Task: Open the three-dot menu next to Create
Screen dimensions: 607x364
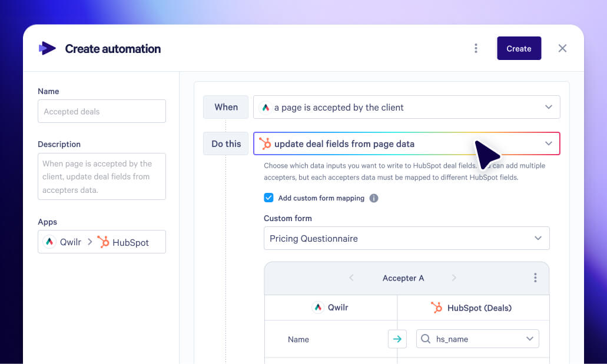Action: (476, 48)
